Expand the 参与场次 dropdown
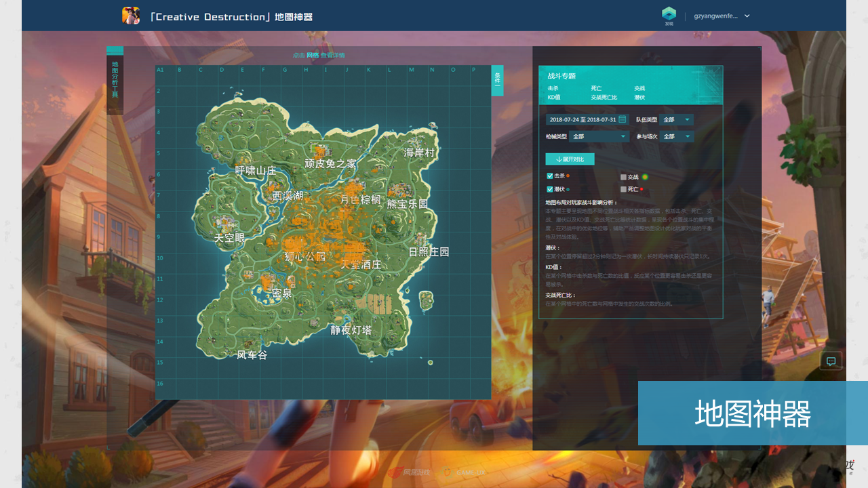 [676, 136]
